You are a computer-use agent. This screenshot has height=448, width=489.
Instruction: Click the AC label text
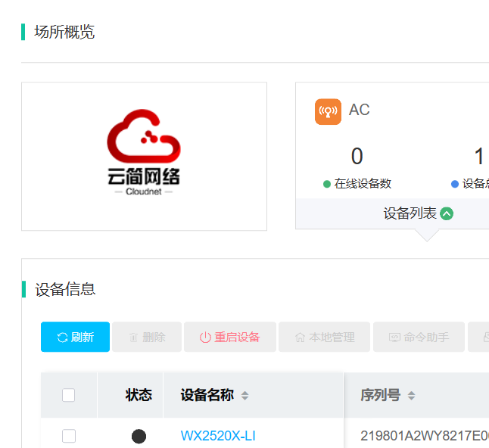360,110
